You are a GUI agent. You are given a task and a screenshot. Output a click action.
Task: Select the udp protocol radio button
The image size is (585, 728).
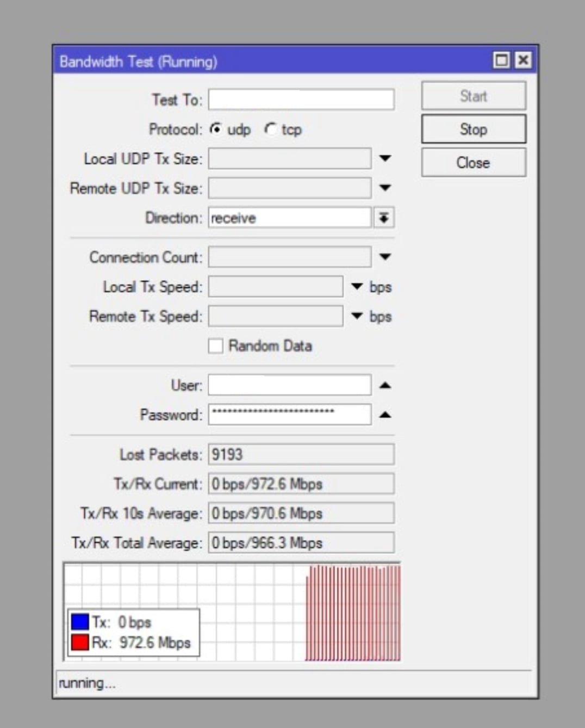(216, 129)
